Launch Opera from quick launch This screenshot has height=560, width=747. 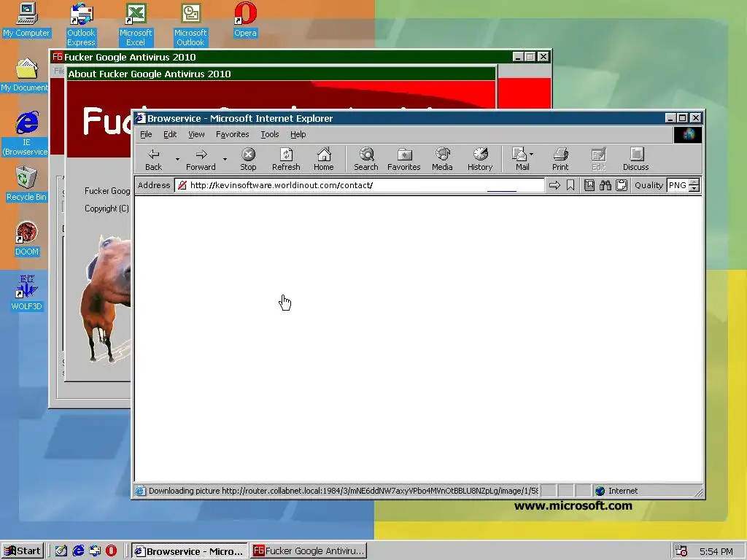point(111,551)
